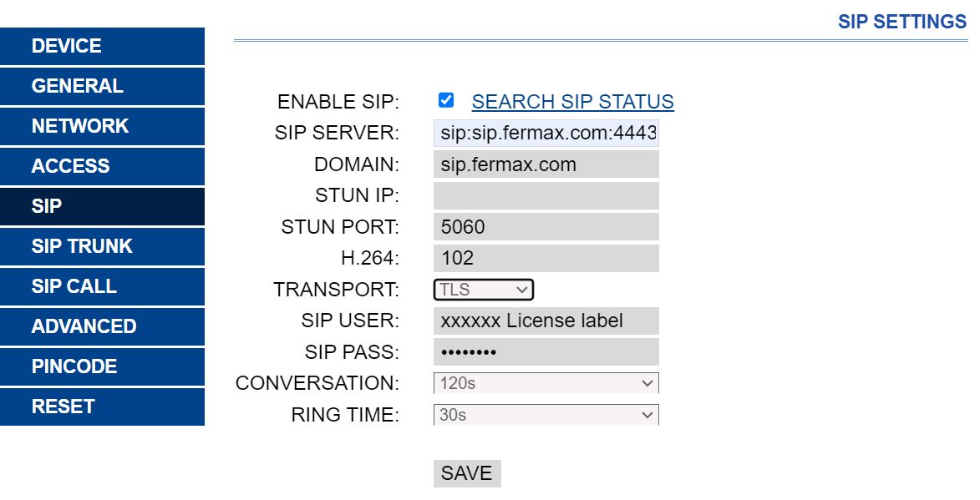Open the Search SIP Status link
The width and height of the screenshot is (980, 500).
(x=572, y=102)
